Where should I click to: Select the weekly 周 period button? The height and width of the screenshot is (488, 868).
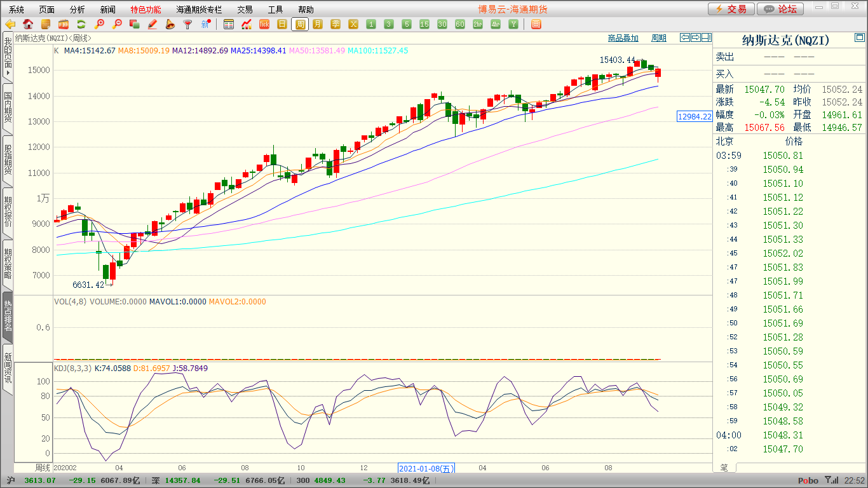[300, 24]
